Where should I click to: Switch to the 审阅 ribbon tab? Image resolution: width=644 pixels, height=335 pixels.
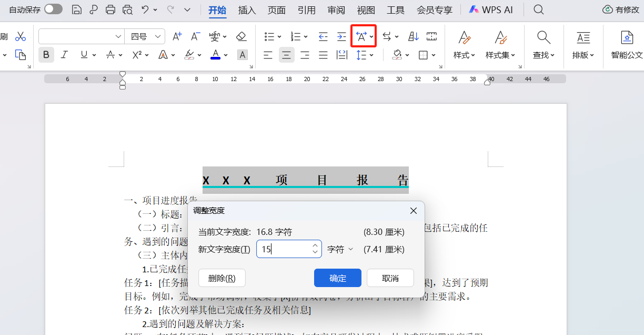pos(336,9)
